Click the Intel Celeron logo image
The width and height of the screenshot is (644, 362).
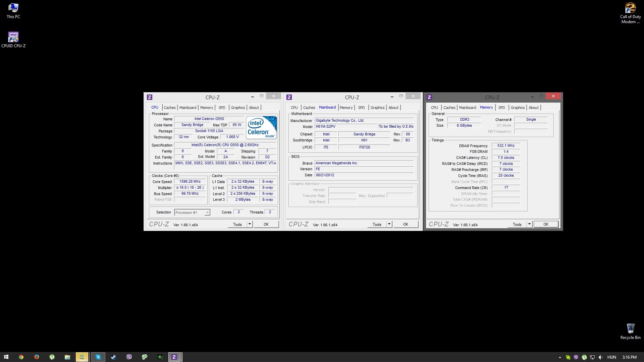point(261,127)
